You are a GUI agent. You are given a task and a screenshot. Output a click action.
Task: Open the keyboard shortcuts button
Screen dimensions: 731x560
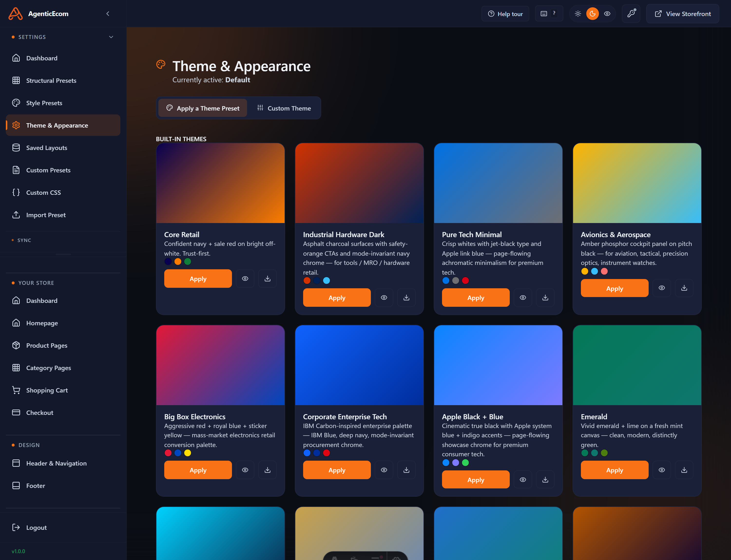point(549,14)
